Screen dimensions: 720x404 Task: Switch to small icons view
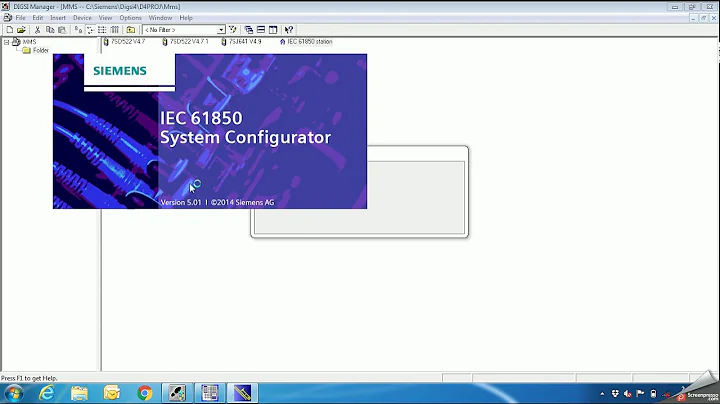(90, 30)
